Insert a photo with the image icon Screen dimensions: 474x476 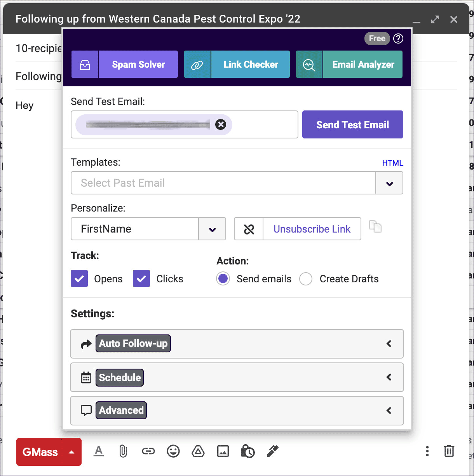click(223, 451)
